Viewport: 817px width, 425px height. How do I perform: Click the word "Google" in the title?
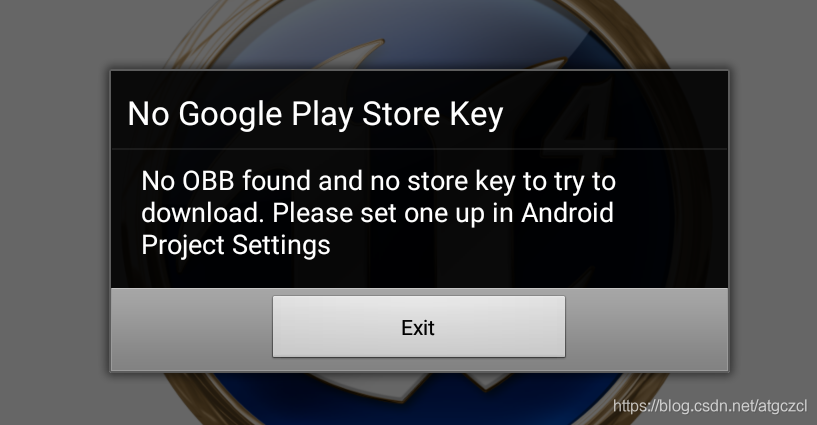(230, 115)
